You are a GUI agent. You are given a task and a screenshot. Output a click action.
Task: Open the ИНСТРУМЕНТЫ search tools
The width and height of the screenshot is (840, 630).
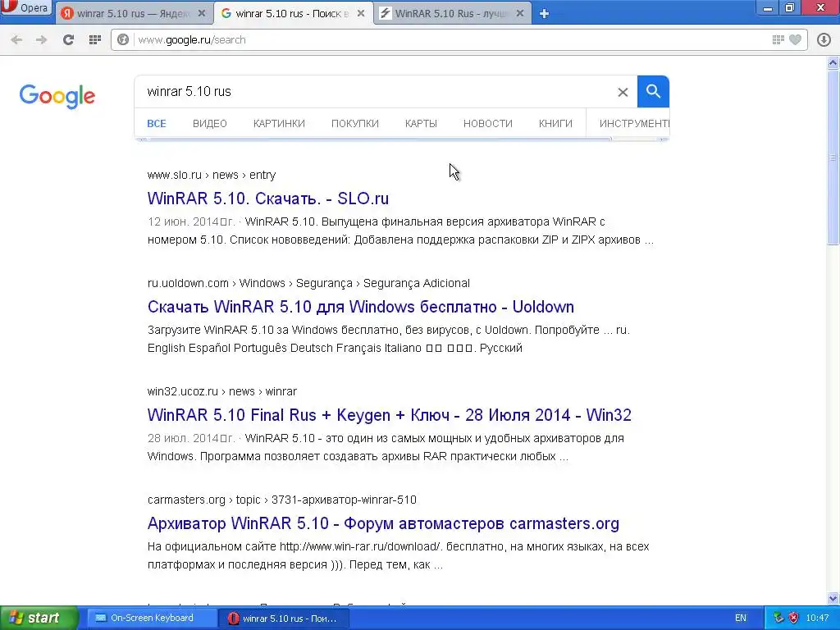(634, 124)
